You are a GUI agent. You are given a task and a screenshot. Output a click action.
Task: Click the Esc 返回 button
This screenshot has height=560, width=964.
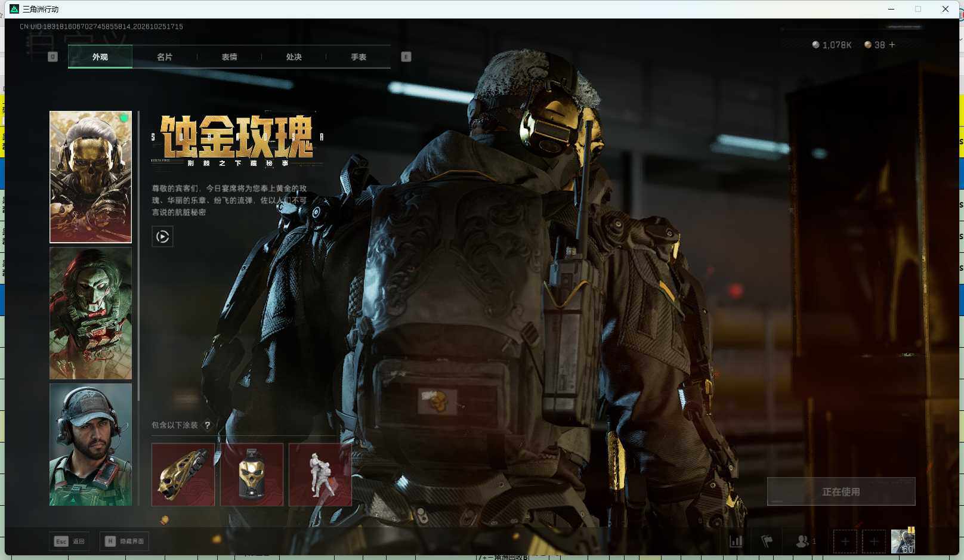coord(69,542)
